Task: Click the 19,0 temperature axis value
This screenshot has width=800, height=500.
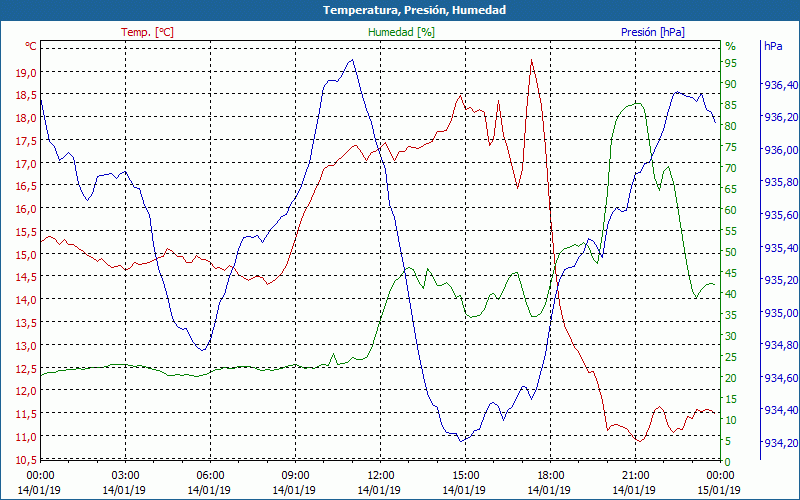Action: 27,72
